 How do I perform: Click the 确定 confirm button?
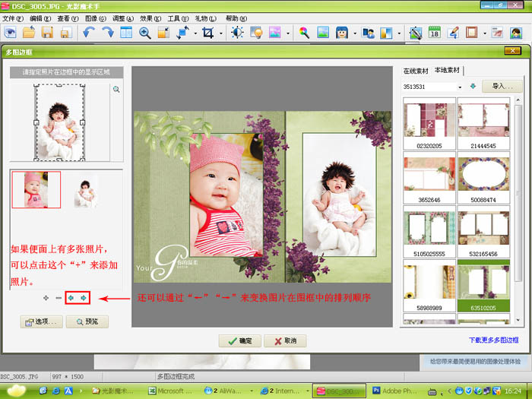tap(240, 341)
